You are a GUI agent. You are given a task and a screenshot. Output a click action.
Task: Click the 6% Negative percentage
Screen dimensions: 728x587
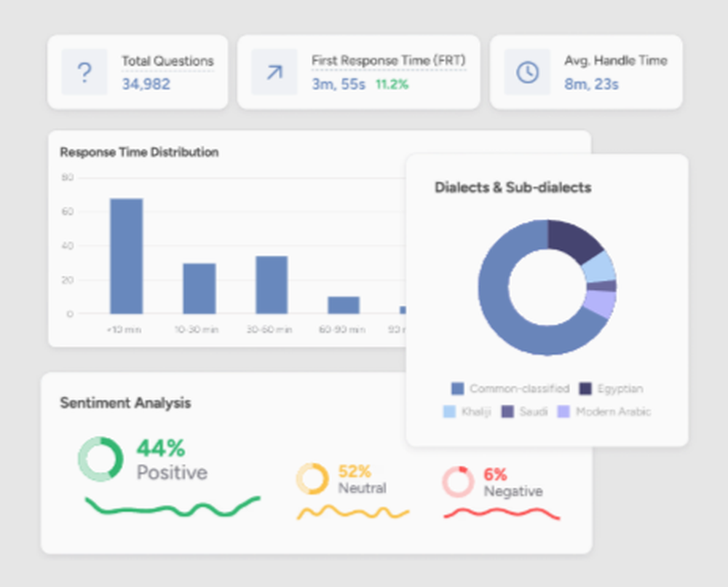(495, 475)
